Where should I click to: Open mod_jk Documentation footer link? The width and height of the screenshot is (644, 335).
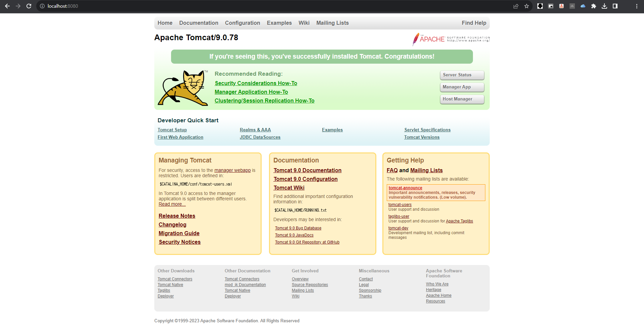pos(245,285)
